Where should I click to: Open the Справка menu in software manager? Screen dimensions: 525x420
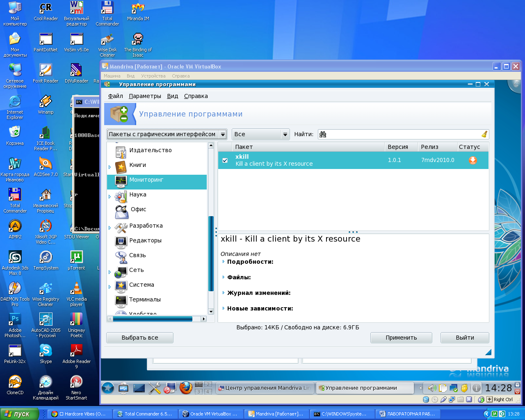[x=196, y=96]
